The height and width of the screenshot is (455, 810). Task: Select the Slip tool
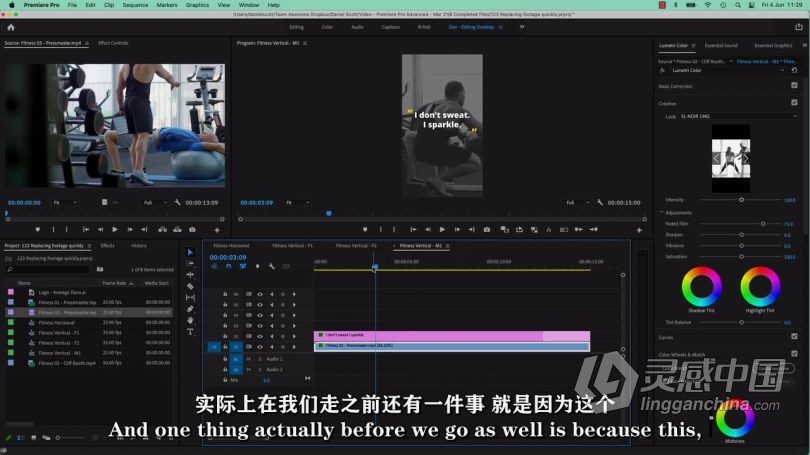click(x=190, y=297)
